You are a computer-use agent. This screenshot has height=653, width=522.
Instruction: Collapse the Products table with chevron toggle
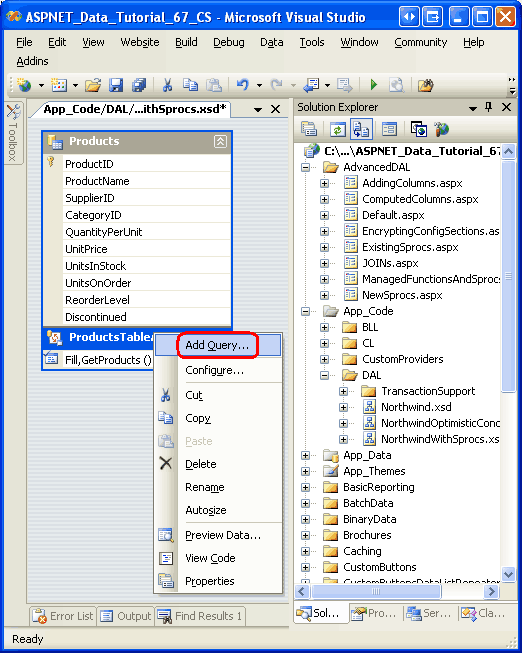pyautogui.click(x=220, y=142)
